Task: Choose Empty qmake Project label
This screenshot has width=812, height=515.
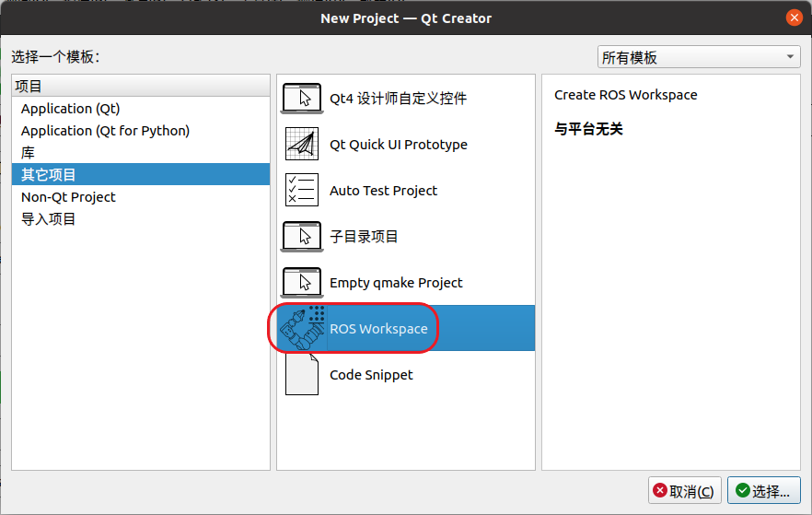Action: click(396, 283)
